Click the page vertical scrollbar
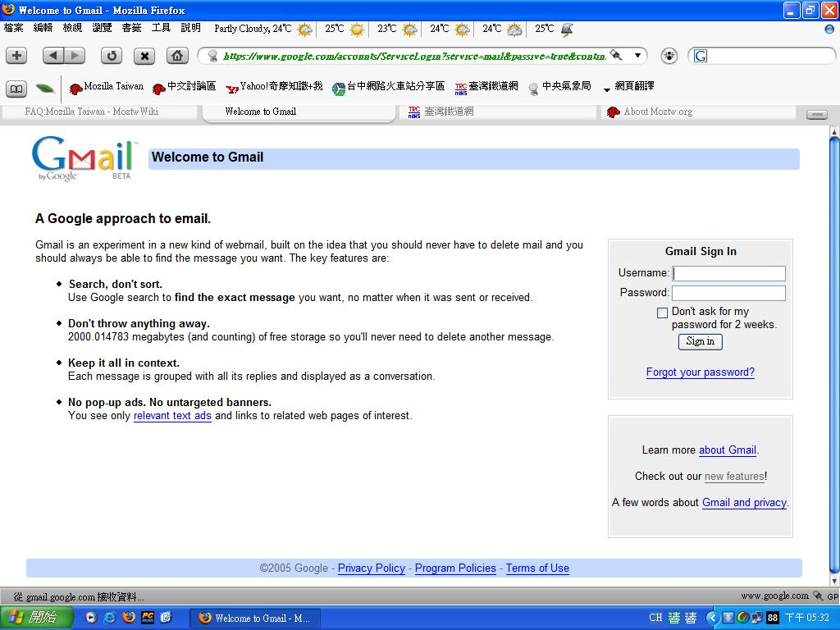Image resolution: width=840 pixels, height=630 pixels. 834,353
